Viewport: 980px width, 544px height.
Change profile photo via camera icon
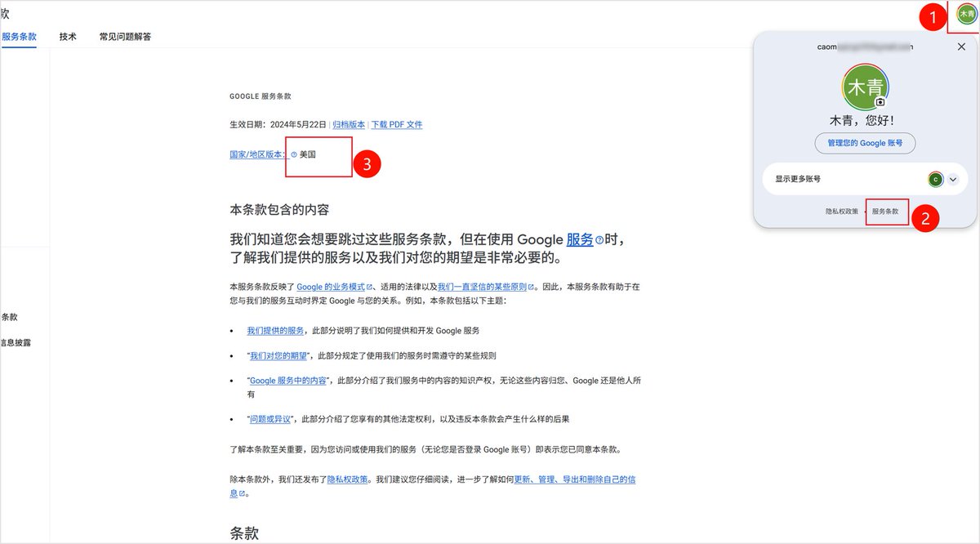coord(880,102)
